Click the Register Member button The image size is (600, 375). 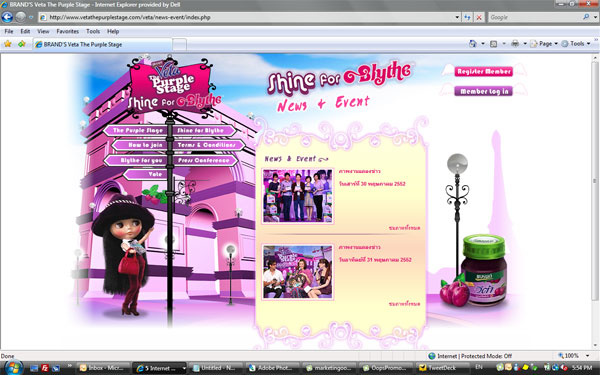click(484, 72)
